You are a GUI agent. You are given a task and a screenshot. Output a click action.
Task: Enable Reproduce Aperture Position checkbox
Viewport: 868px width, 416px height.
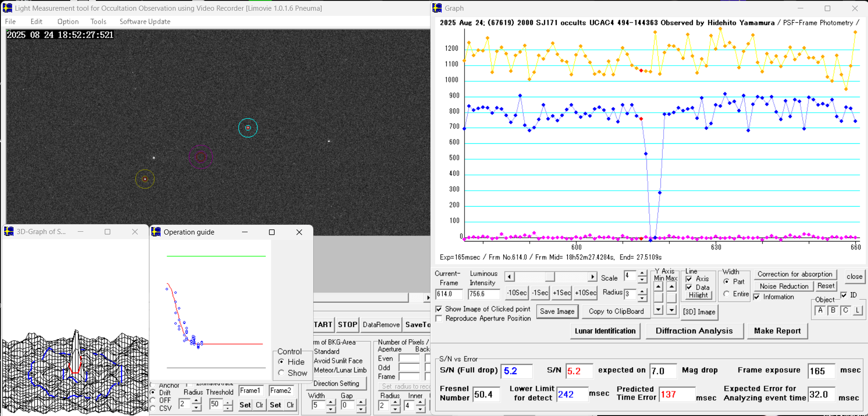(439, 318)
